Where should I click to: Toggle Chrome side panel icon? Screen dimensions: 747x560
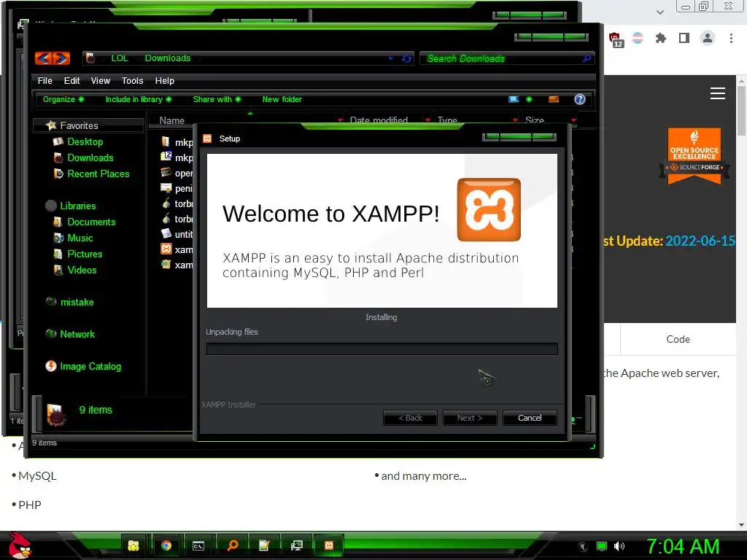click(684, 38)
